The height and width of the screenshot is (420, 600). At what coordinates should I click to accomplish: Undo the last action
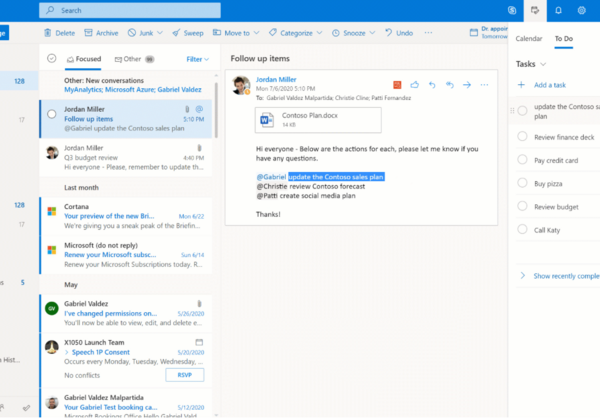(399, 33)
